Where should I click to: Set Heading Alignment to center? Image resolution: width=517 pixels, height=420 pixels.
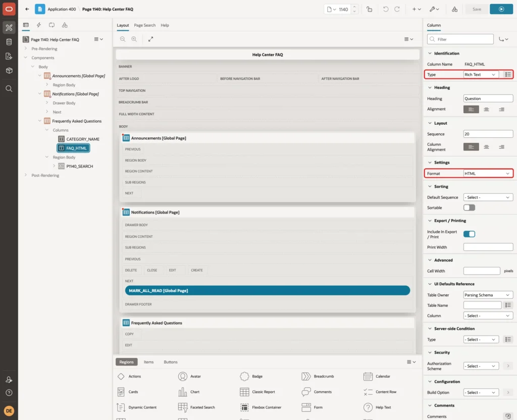click(x=486, y=109)
